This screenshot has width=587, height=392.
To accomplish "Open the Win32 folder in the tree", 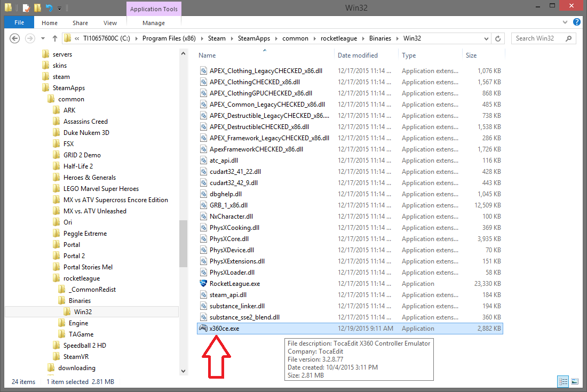I will 83,311.
